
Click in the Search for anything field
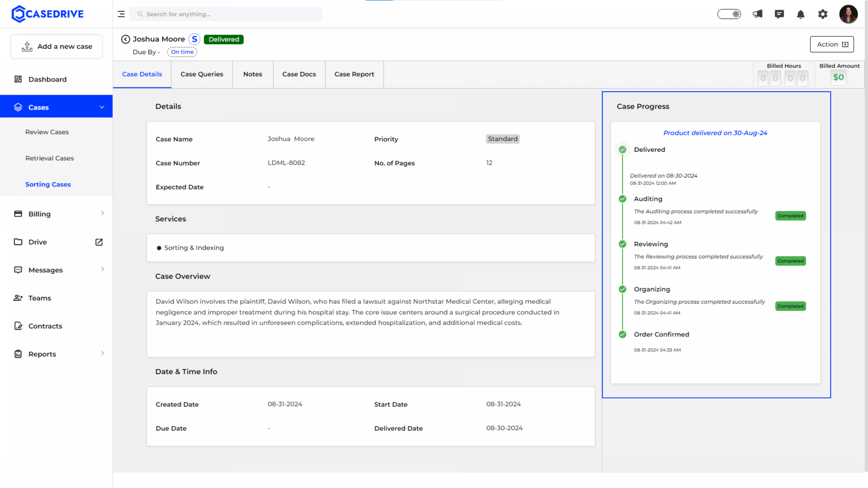coord(226,14)
